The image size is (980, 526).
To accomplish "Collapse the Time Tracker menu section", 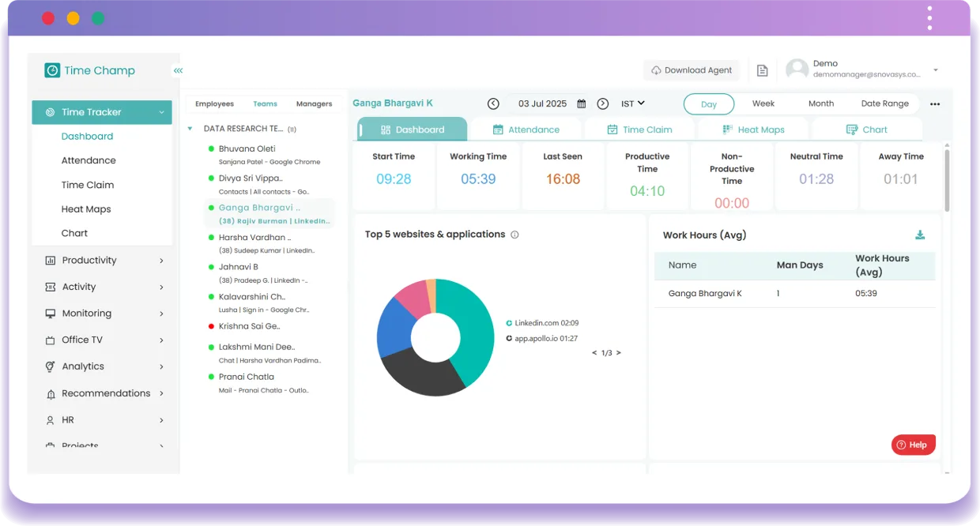I will click(x=161, y=112).
